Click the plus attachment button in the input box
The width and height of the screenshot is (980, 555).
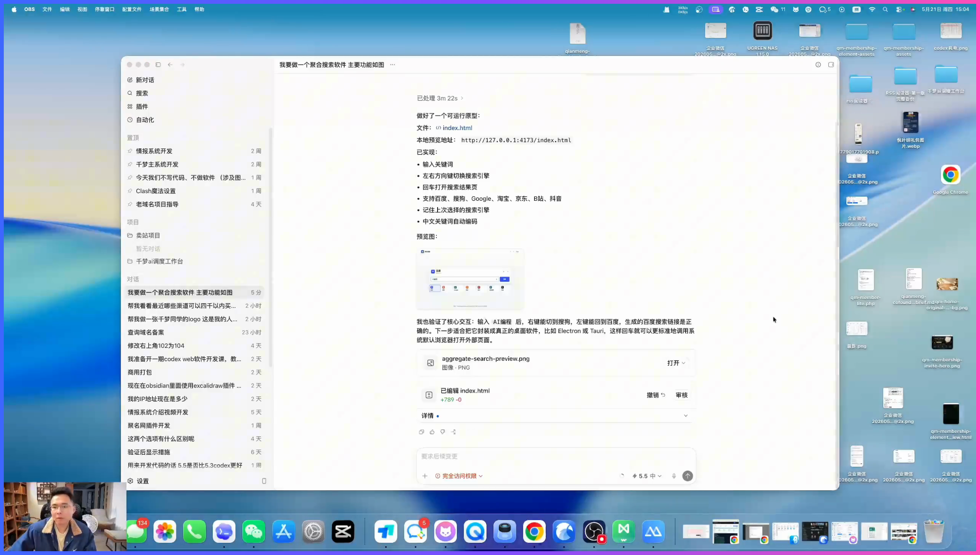pyautogui.click(x=425, y=476)
